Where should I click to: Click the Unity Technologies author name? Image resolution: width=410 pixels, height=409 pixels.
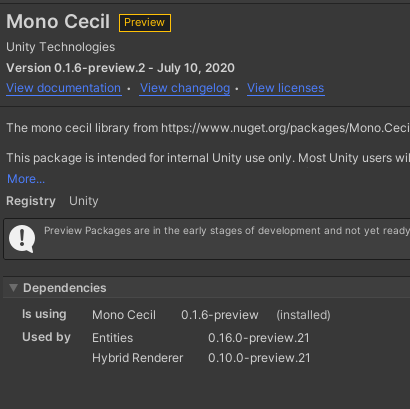click(61, 47)
